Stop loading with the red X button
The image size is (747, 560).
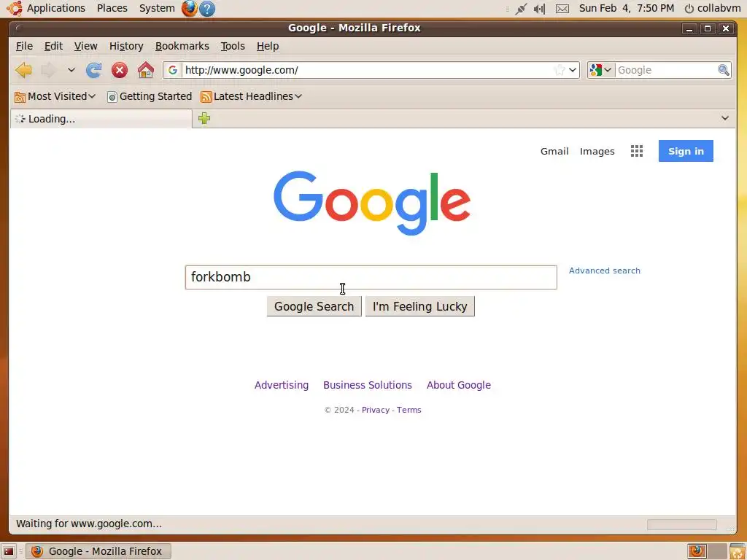click(120, 70)
